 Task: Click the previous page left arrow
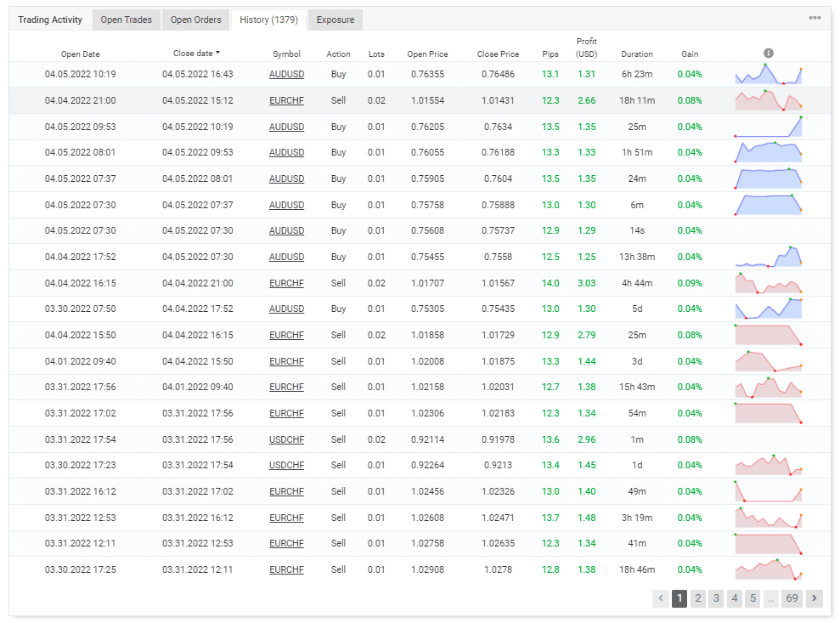(661, 598)
